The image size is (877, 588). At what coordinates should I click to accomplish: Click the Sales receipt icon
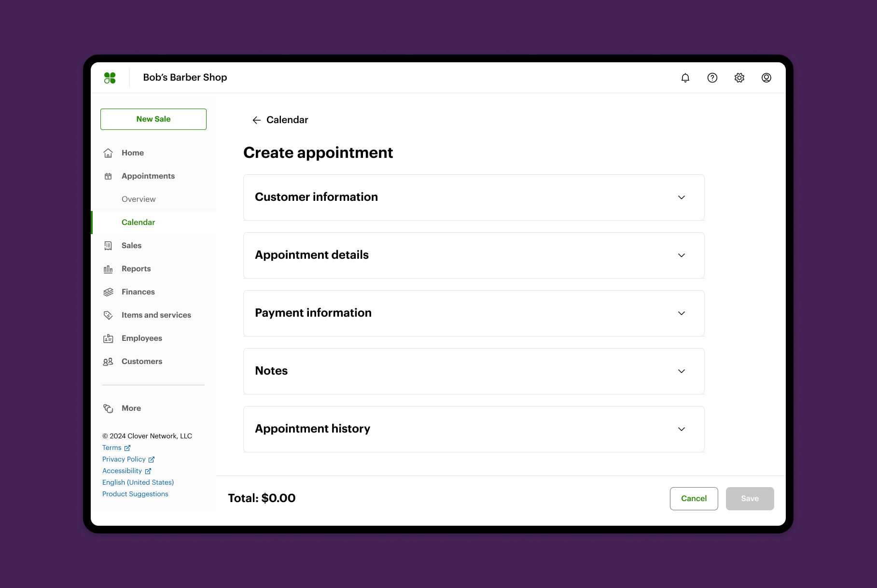108,246
